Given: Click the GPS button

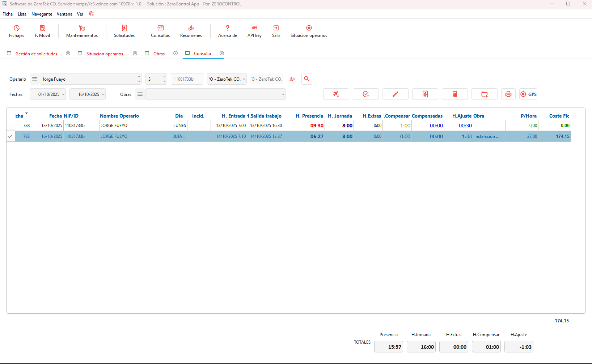Looking at the screenshot, I should click(528, 94).
